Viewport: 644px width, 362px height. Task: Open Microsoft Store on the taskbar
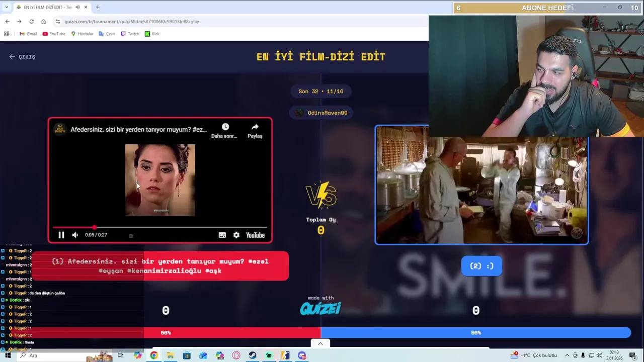(187, 355)
